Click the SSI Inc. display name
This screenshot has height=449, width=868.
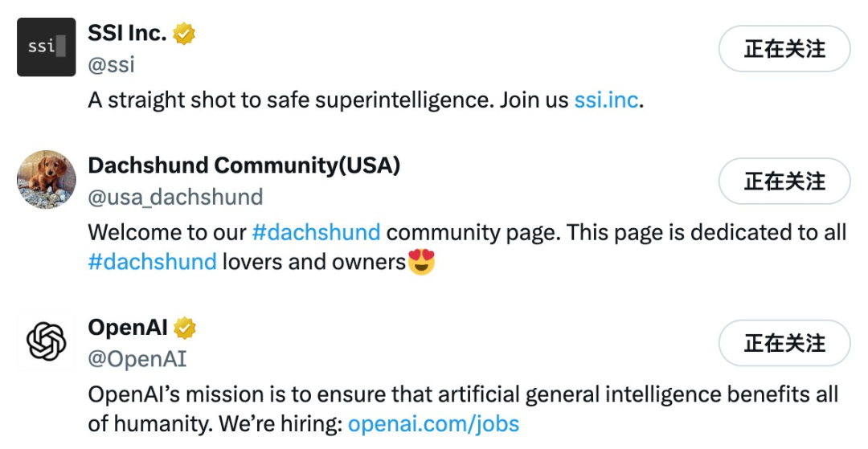point(127,33)
